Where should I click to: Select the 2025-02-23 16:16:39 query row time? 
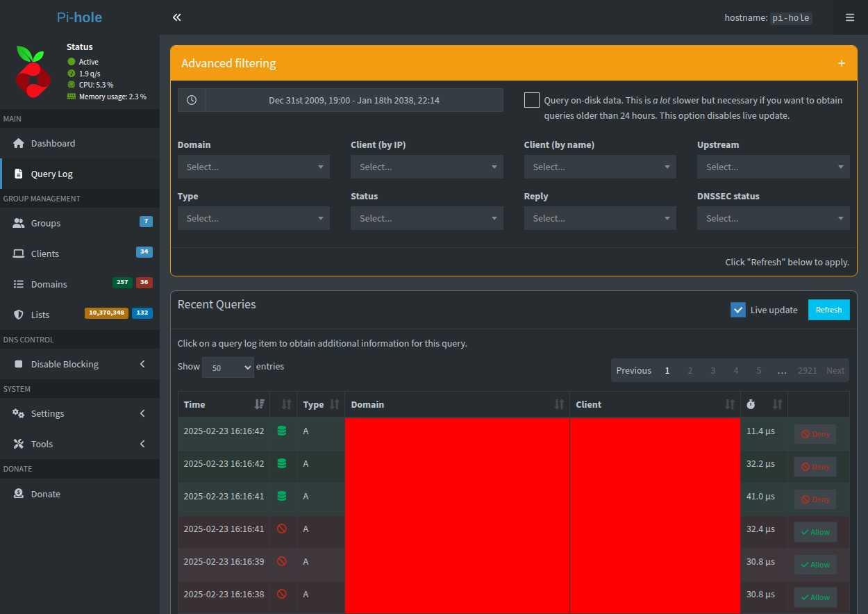224,561
